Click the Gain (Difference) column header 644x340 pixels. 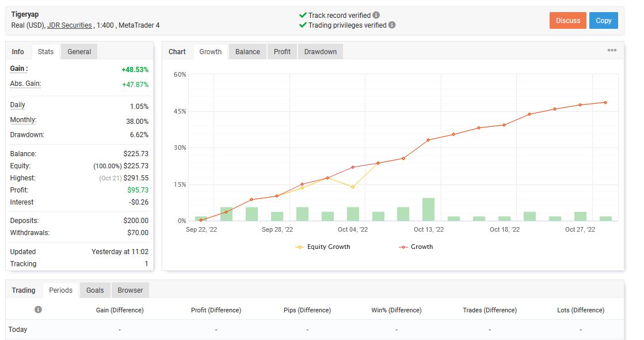120,310
